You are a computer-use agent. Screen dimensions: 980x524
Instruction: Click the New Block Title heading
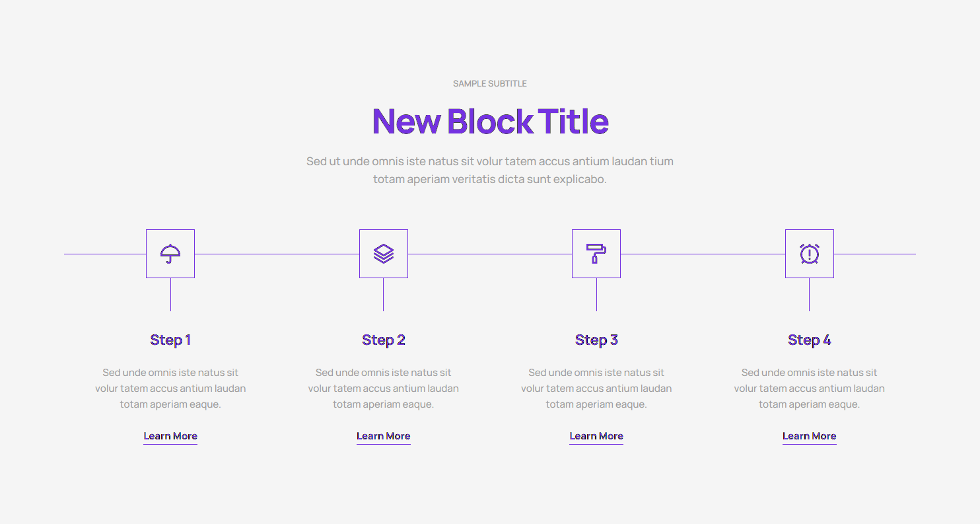tap(490, 122)
